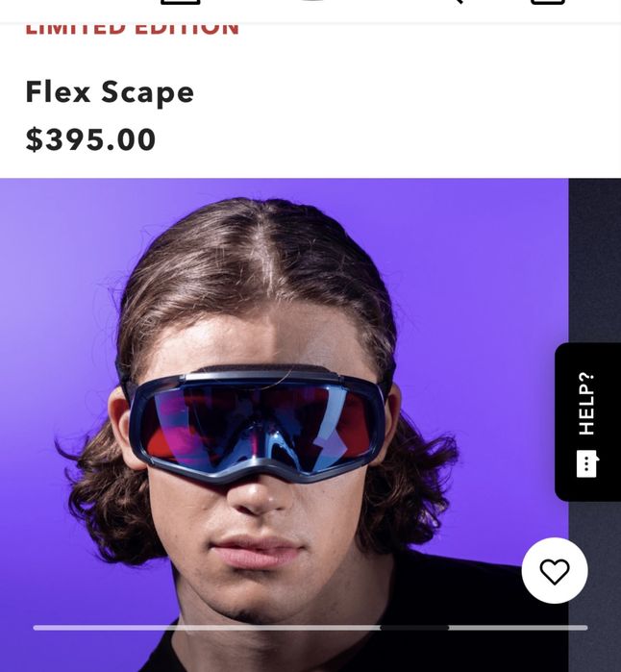Open the shopping bag icon at header right
This screenshot has height=672, width=621.
tap(548, 2)
